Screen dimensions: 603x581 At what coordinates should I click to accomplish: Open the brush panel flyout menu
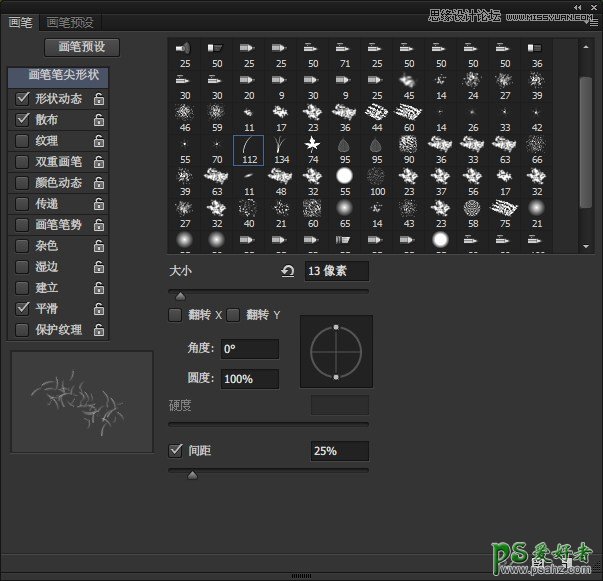[x=593, y=20]
